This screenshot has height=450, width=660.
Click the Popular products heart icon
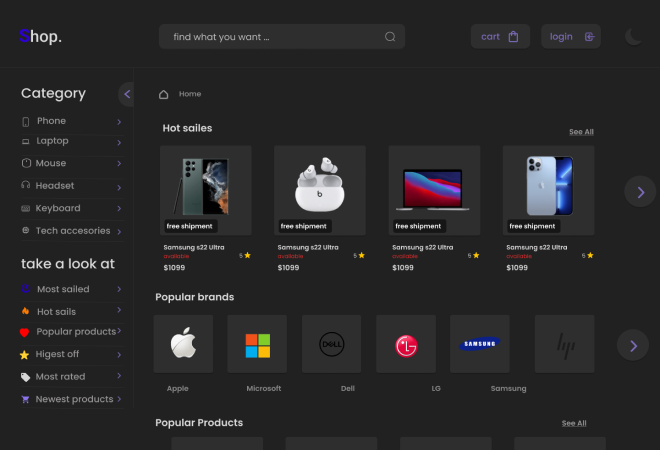(x=24, y=333)
